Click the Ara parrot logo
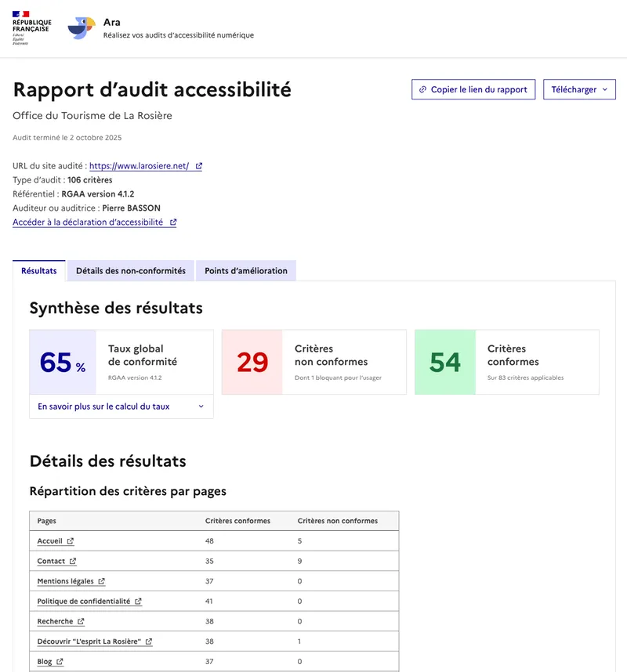This screenshot has width=627, height=672. tap(82, 28)
